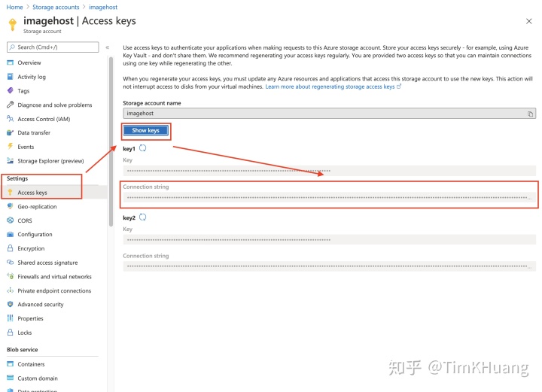This screenshot has width=542, height=392.
Task: Click the Overview icon in sidebar
Action: coord(11,62)
